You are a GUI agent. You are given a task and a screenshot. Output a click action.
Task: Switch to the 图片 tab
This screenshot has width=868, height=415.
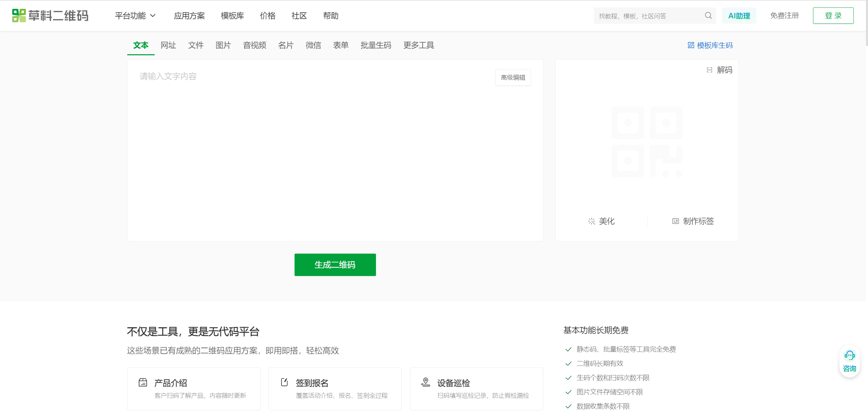223,45
